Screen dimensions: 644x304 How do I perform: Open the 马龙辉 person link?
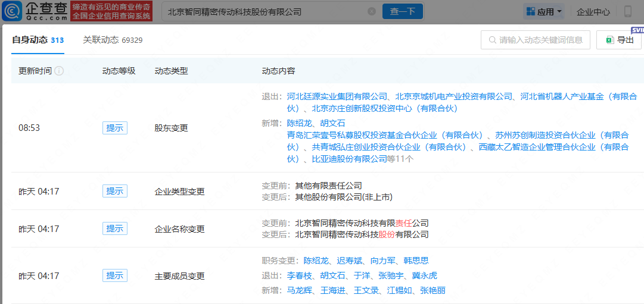tap(299, 290)
